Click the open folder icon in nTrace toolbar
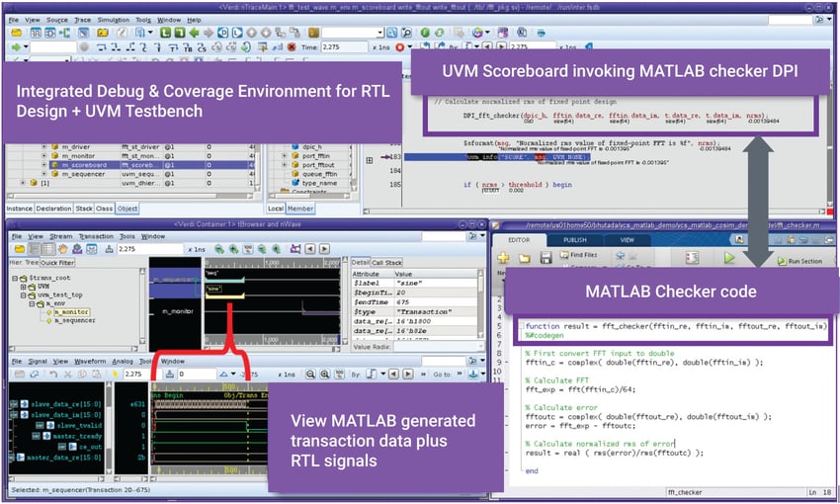 point(16,32)
